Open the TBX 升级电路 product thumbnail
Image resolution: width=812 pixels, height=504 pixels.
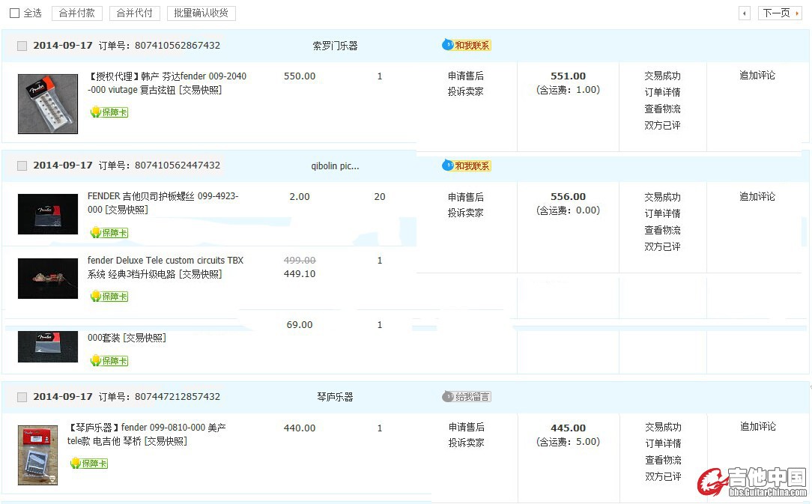point(48,278)
